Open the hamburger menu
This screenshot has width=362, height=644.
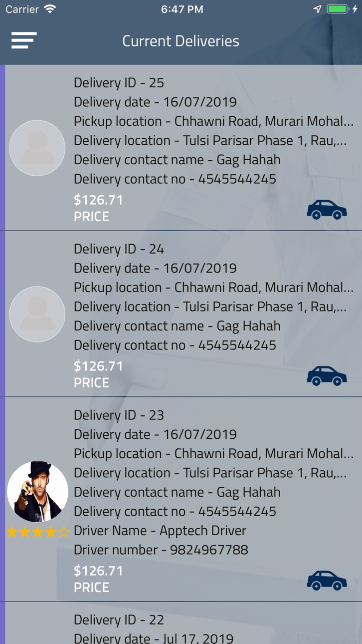(24, 40)
